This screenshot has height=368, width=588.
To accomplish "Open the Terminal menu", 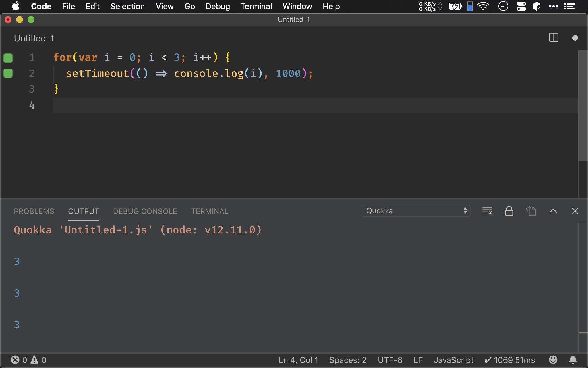I will tap(256, 6).
